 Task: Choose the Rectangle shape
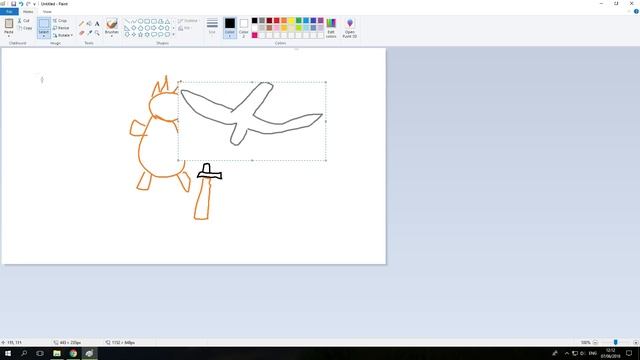[x=147, y=21]
